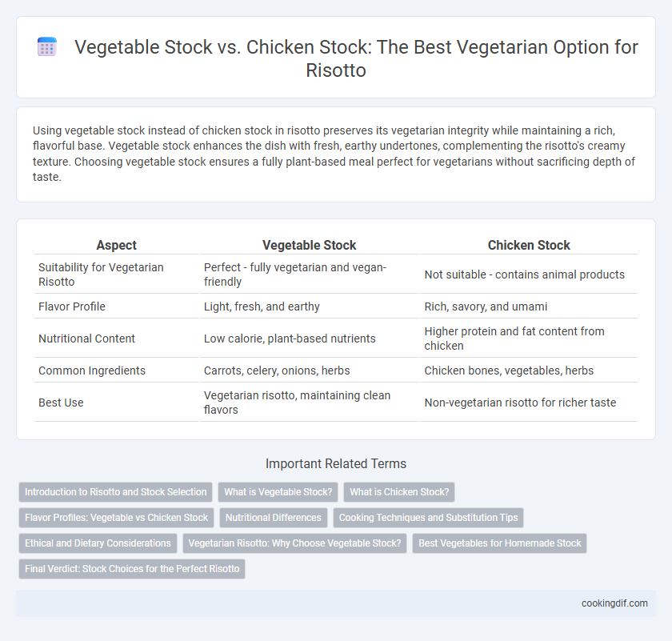Select Ethical and Dietary Considerations tag
This screenshot has height=641, width=672.
point(98,543)
